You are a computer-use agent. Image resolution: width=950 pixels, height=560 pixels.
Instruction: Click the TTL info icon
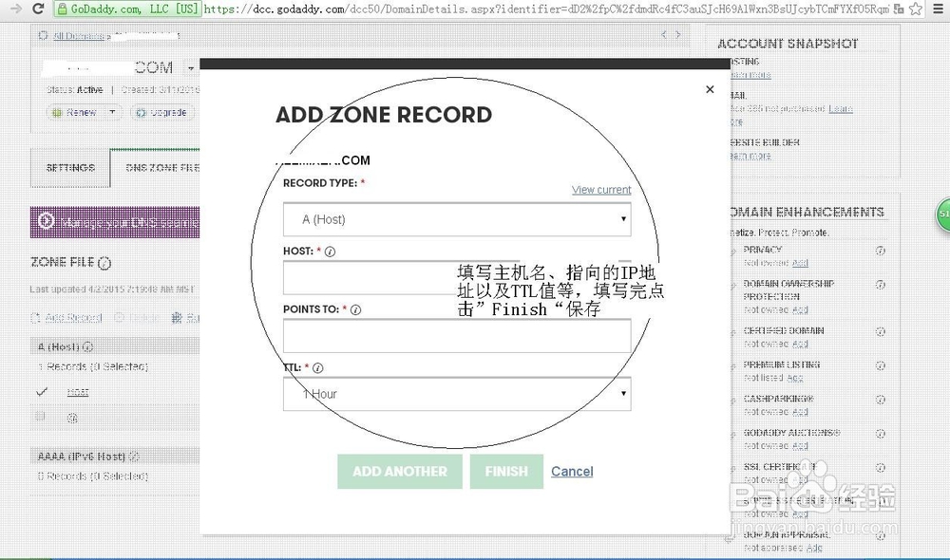click(x=318, y=367)
